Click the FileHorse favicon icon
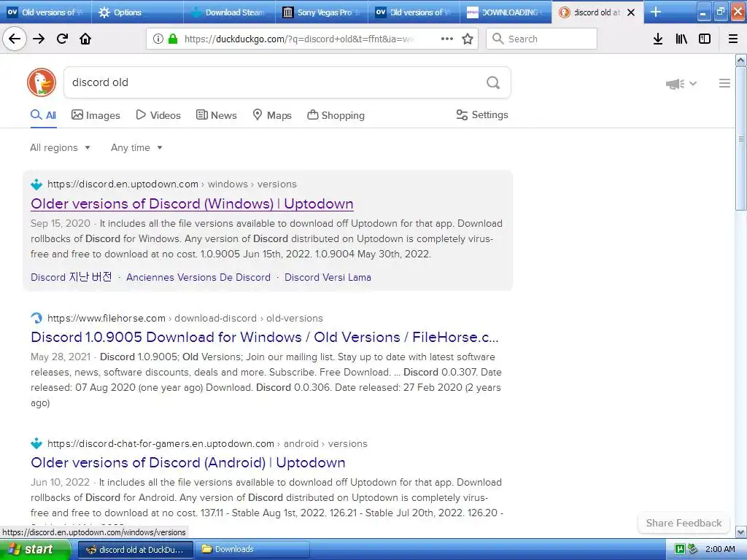This screenshot has height=560, width=747. [x=36, y=318]
